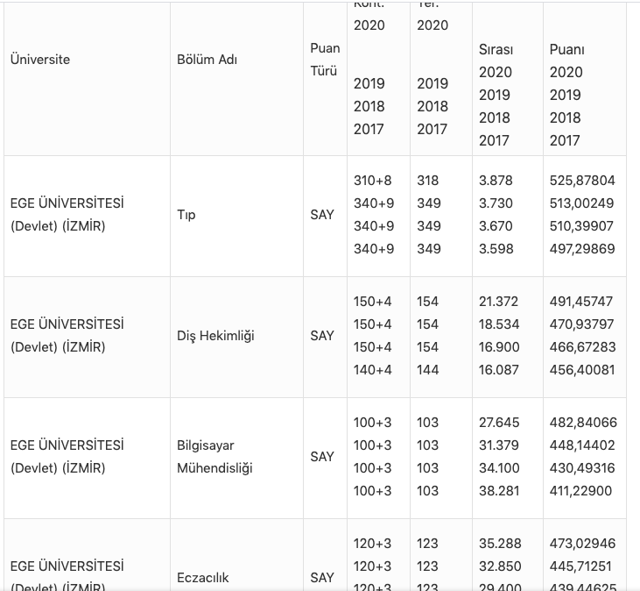This screenshot has height=591, width=640.
Task: Click the 'Sırası' column header
Action: (x=496, y=49)
